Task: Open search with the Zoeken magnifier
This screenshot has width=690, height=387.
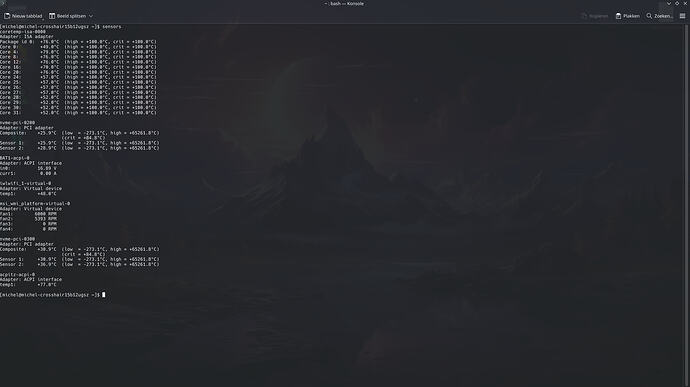Action: tap(649, 16)
